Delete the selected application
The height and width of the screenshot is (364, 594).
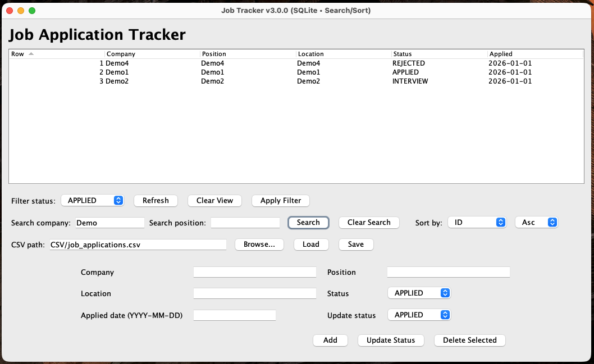pos(469,340)
